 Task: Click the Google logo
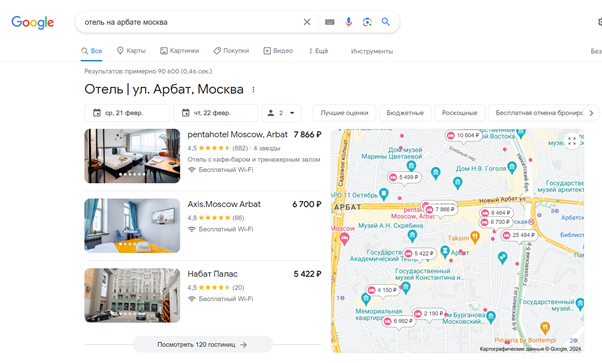(x=32, y=22)
